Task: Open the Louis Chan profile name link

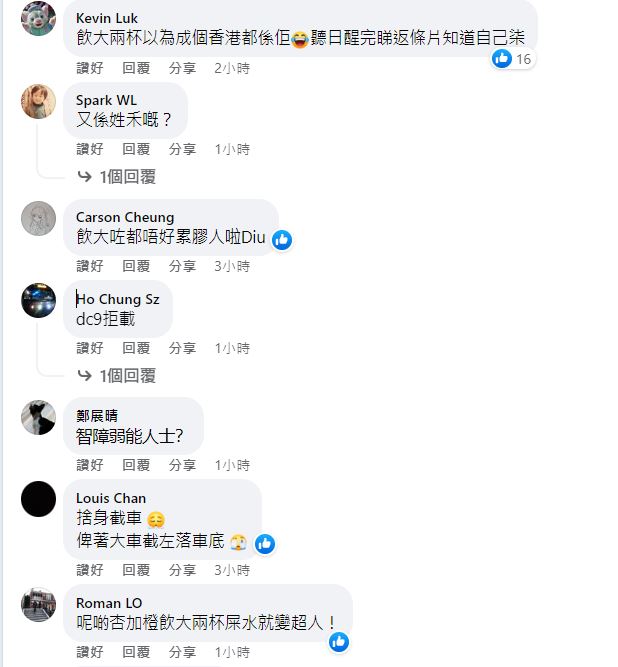Action: [x=111, y=498]
